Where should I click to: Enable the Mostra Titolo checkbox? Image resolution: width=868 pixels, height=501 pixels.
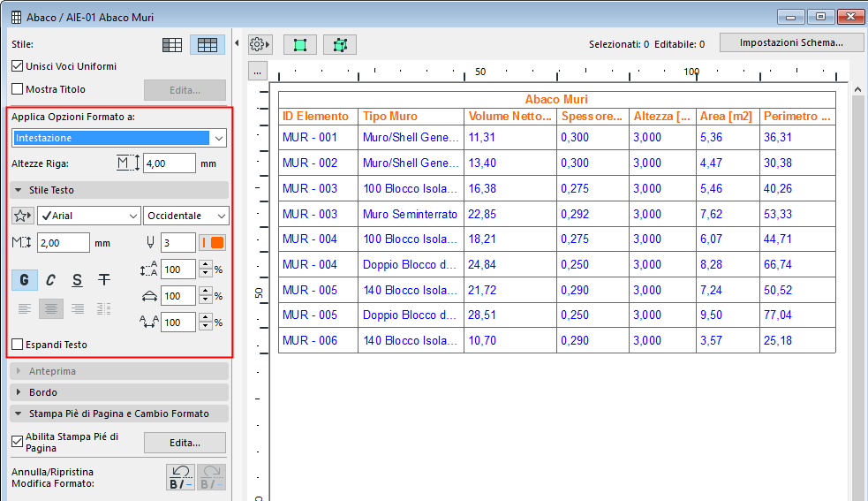tap(18, 89)
